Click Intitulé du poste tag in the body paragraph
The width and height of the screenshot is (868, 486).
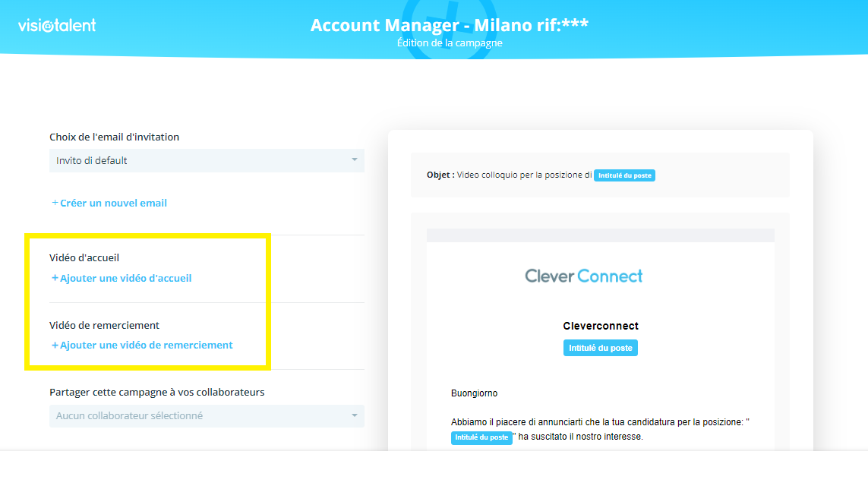(x=481, y=437)
